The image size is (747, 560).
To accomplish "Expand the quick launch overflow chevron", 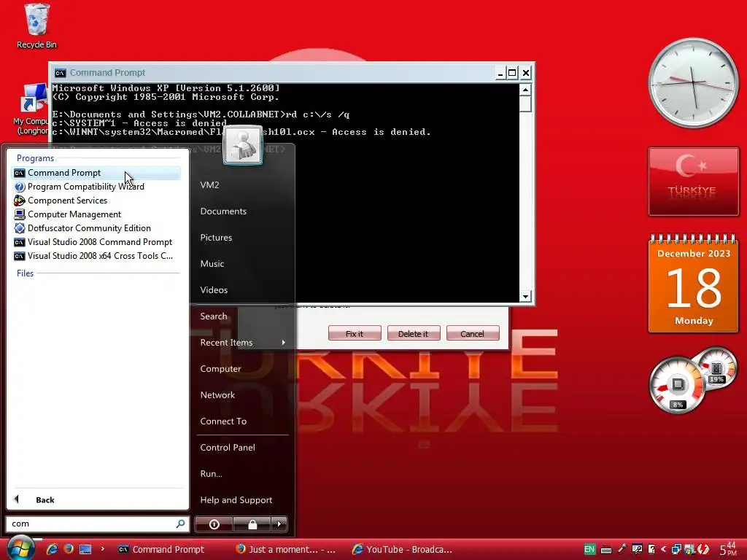I will click(102, 549).
